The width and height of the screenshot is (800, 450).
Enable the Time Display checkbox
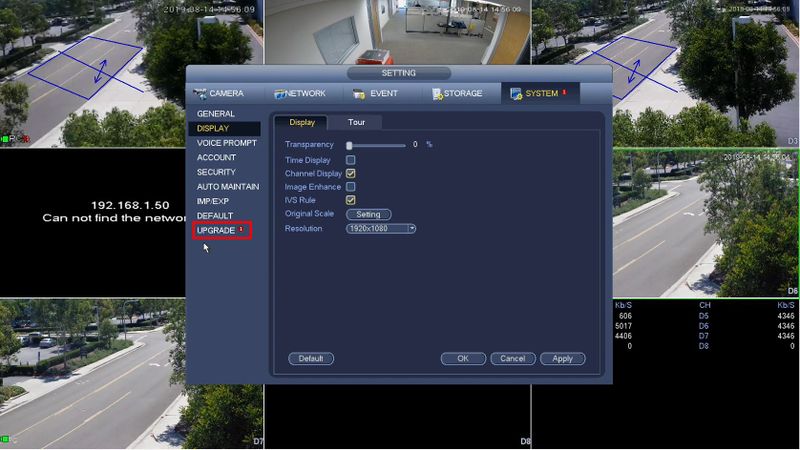point(351,160)
